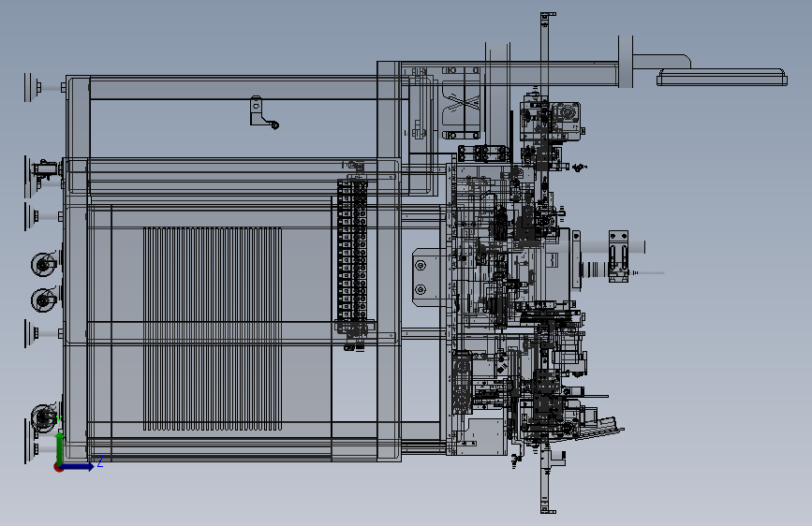Select the flat monitor panel on the arm
The image size is (812, 526).
(x=722, y=77)
